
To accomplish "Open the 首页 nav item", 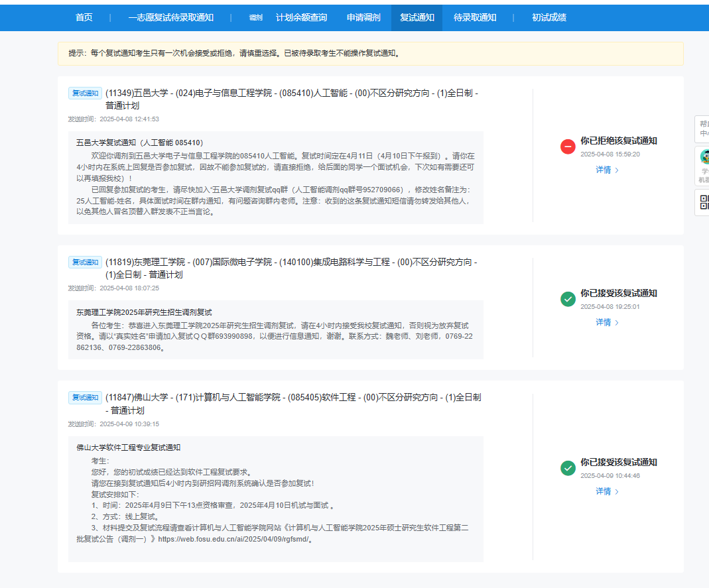I will [x=84, y=18].
